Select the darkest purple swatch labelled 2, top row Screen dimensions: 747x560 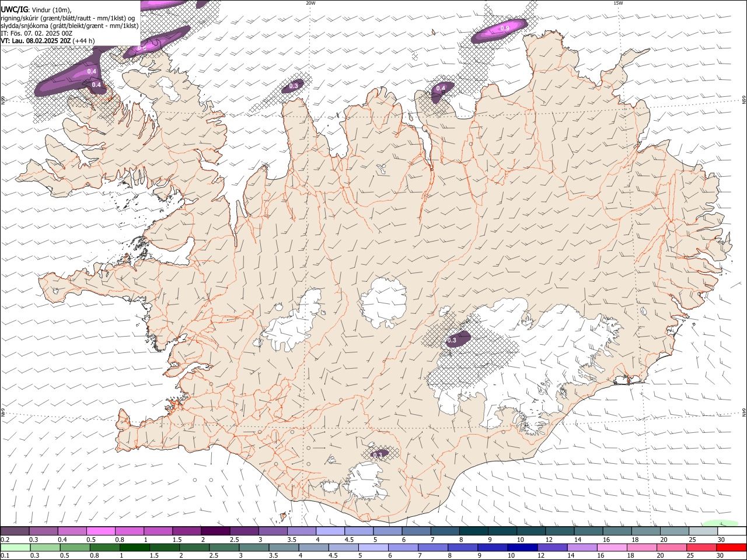click(x=215, y=531)
